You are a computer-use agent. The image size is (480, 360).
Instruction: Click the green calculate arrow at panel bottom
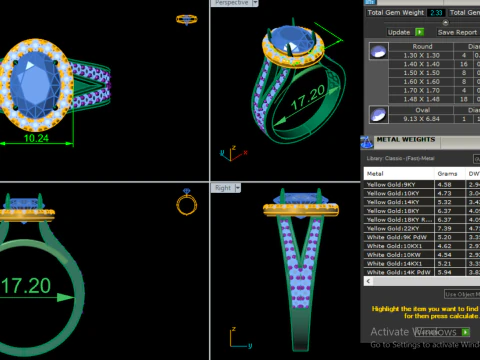[465, 332]
